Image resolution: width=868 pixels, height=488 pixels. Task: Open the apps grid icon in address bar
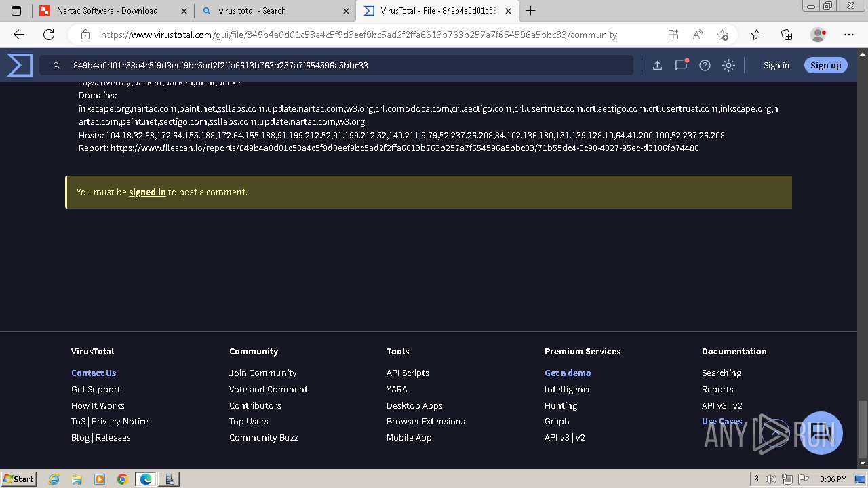[x=673, y=35]
